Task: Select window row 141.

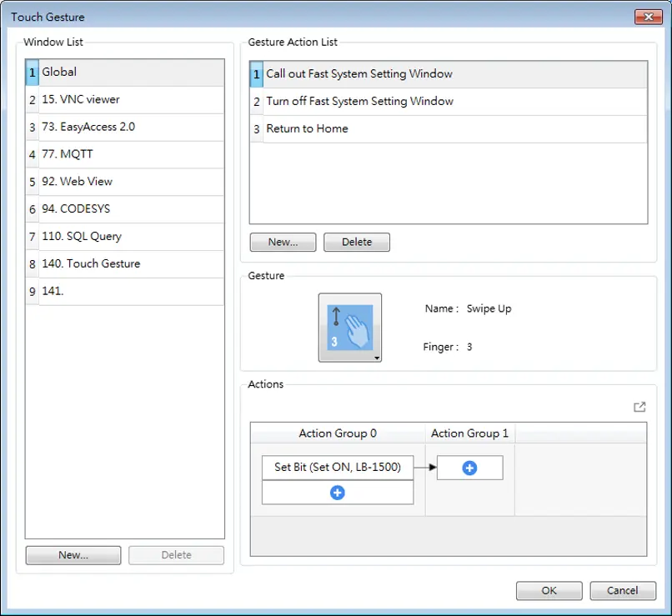Action: coord(125,292)
